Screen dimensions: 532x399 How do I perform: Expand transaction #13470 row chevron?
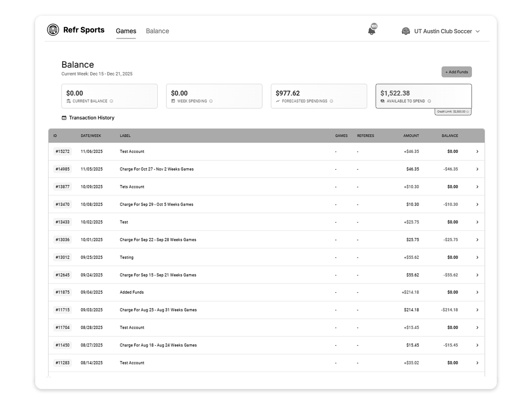477,204
